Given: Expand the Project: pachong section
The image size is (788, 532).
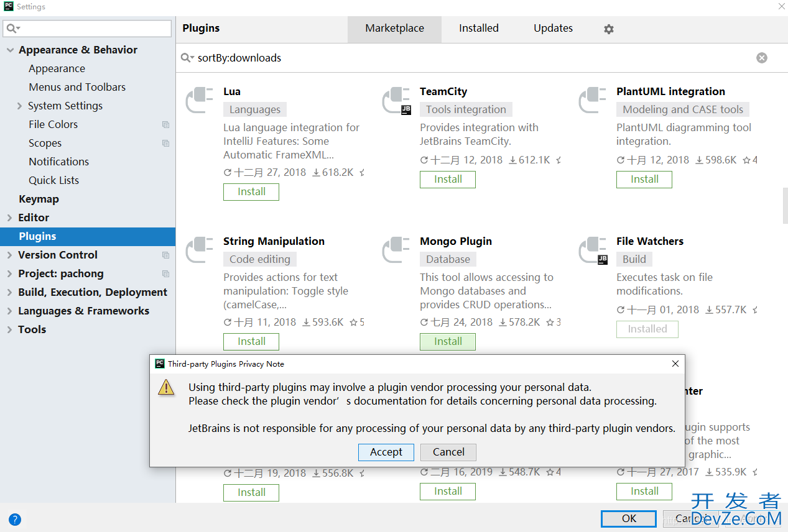Looking at the screenshot, I should click(10, 273).
